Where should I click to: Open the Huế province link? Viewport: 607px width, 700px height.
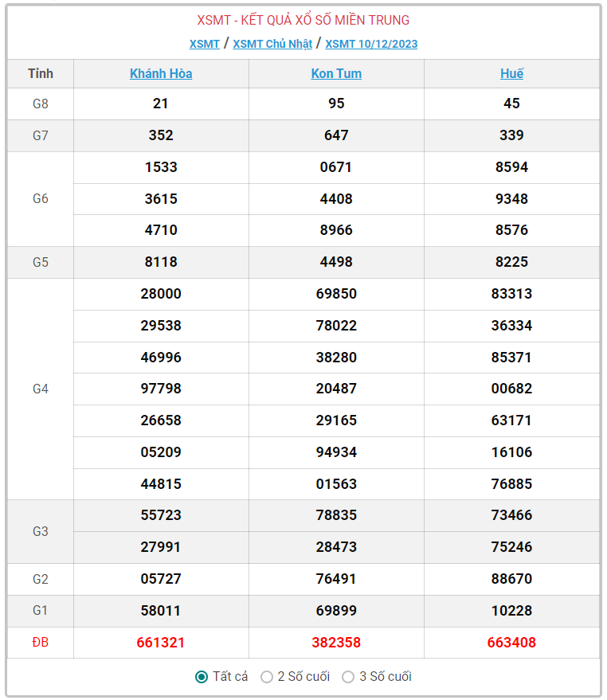click(511, 73)
